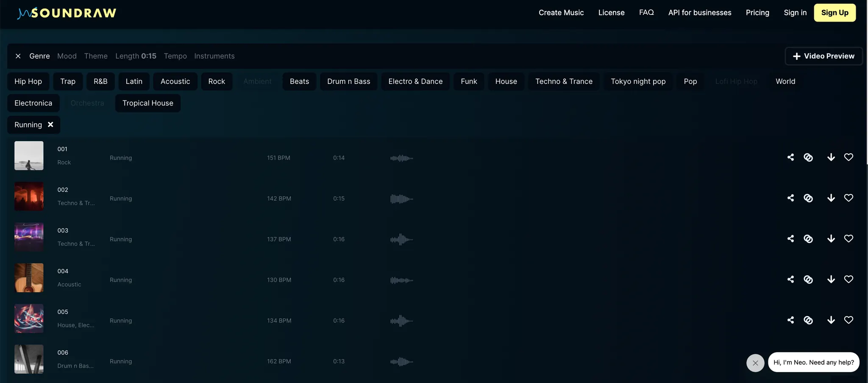Toggle the World genre filter
Screen dimensions: 868x383
tap(785, 81)
